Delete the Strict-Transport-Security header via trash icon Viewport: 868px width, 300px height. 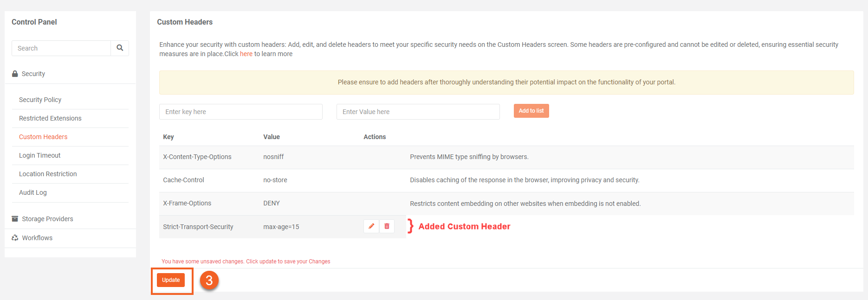387,226
